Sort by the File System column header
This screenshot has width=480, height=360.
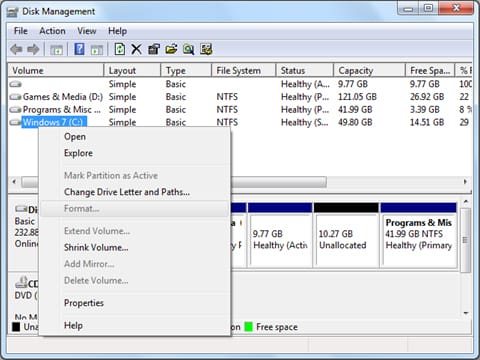coord(244,71)
